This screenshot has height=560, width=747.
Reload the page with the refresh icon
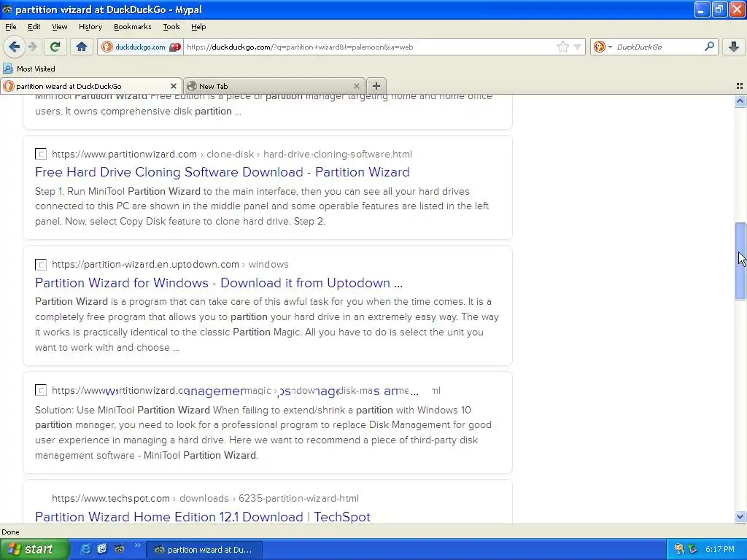tap(55, 47)
